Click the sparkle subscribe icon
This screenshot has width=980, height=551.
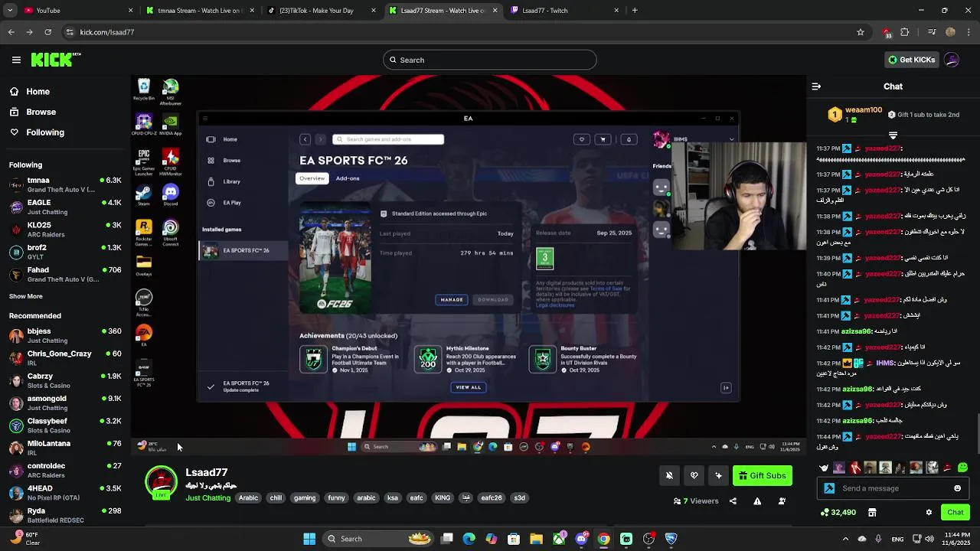click(x=718, y=475)
